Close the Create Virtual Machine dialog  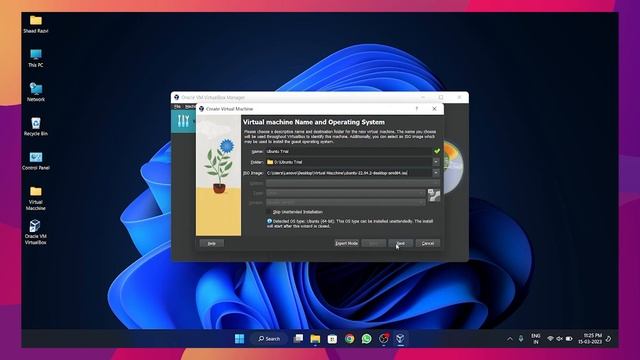coord(434,109)
